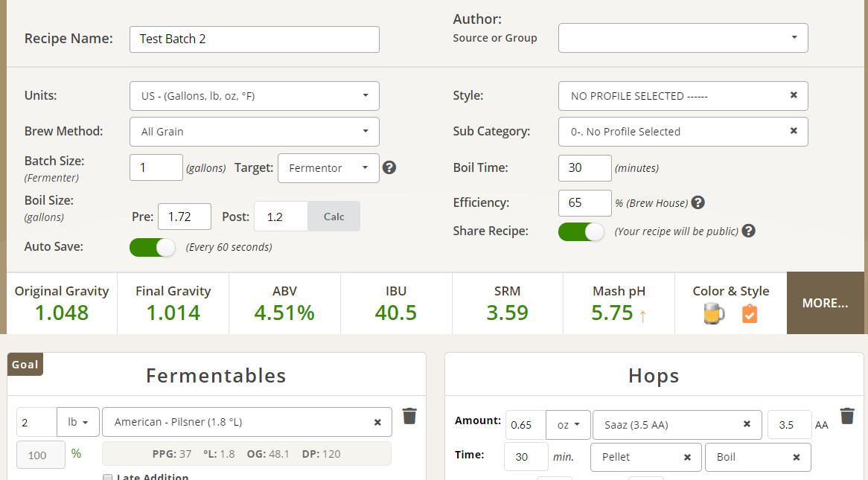Open Brew House efficiency help icon

(698, 202)
